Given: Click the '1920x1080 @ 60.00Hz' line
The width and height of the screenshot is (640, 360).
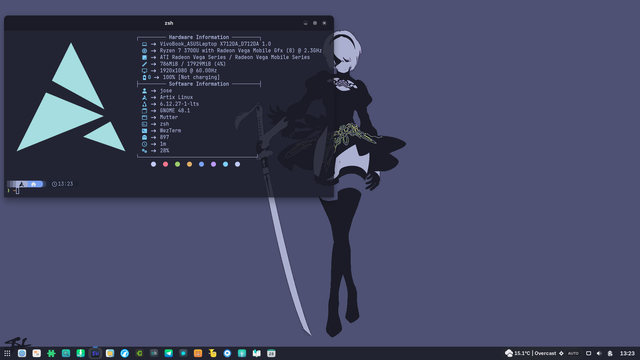Looking at the screenshot, I should [188, 71].
